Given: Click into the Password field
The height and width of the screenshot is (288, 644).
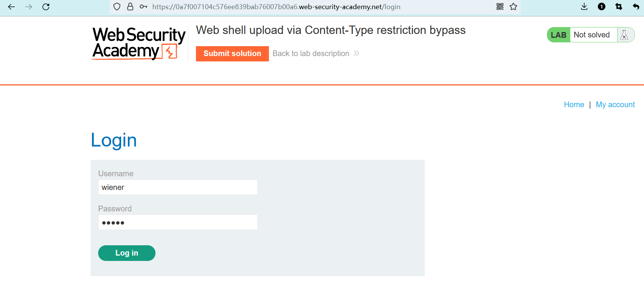Looking at the screenshot, I should [x=178, y=222].
